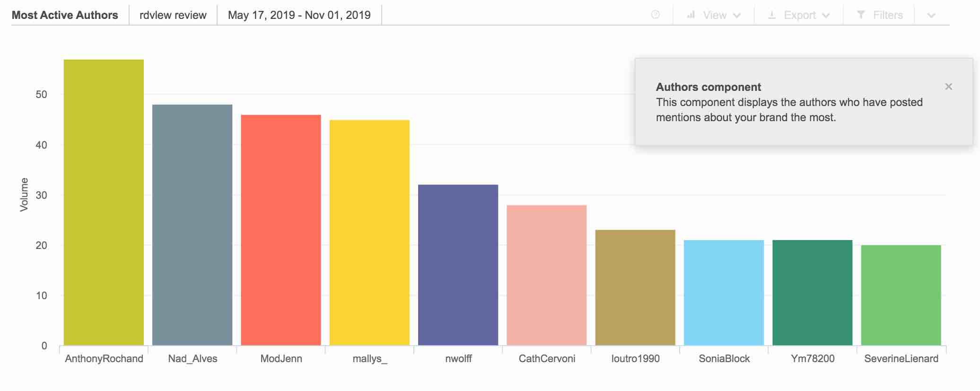Click the Filters funnel button

pyautogui.click(x=880, y=15)
